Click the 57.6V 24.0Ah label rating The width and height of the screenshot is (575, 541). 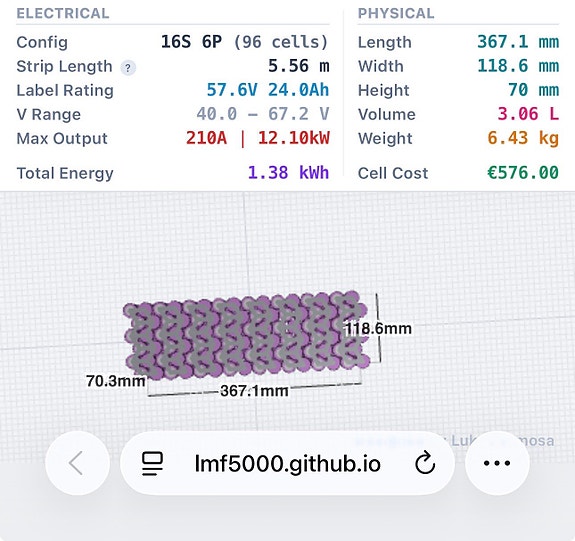[x=268, y=90]
